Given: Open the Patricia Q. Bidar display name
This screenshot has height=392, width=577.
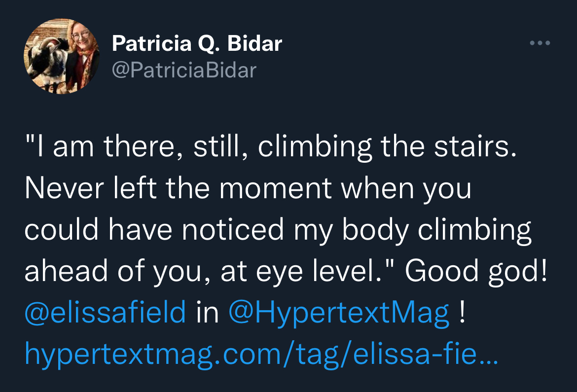Looking at the screenshot, I should (x=197, y=44).
